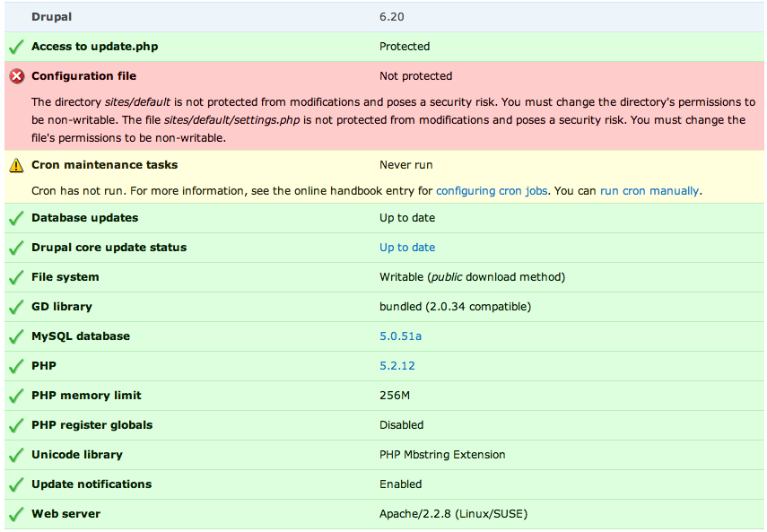Click the green checkmark next to Database updates
Image resolution: width=767 pixels, height=532 pixels.
[16, 218]
